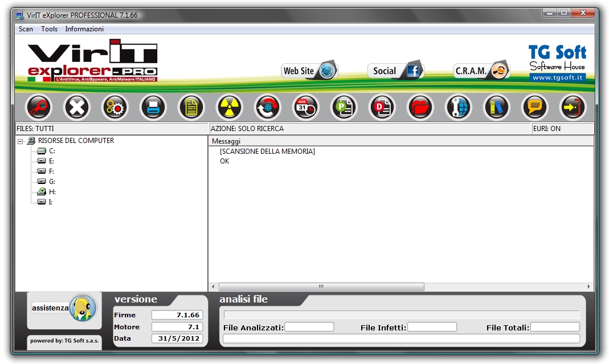Select drive E: in the tree
This screenshot has width=609, height=364.
[x=51, y=161]
